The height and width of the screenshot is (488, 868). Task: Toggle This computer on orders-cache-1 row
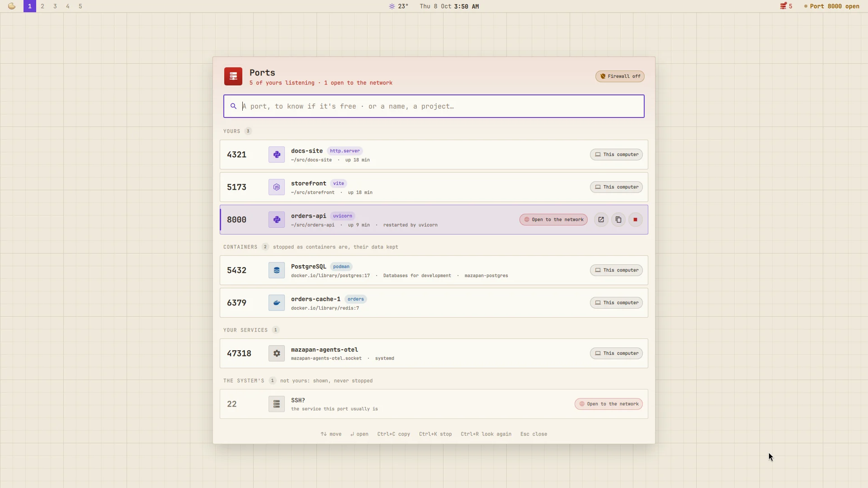616,303
